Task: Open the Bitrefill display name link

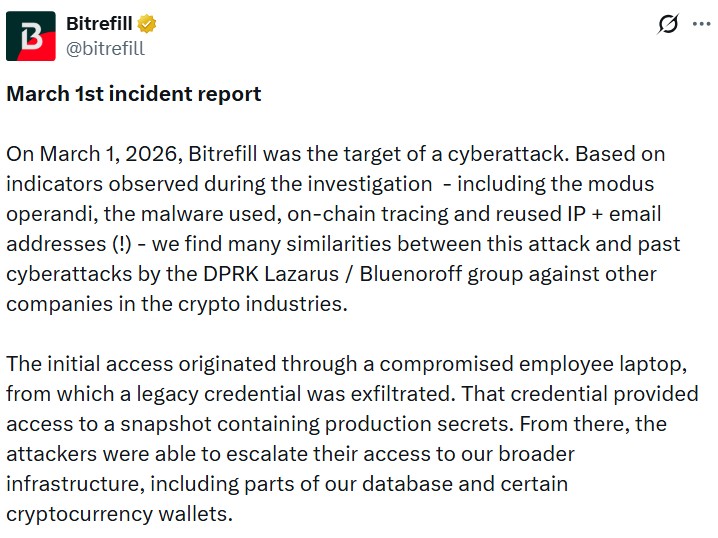Action: pos(100,24)
